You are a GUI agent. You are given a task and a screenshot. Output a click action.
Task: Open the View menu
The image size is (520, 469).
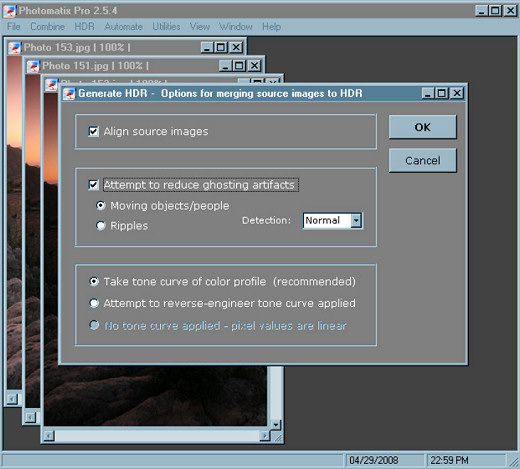(x=200, y=27)
